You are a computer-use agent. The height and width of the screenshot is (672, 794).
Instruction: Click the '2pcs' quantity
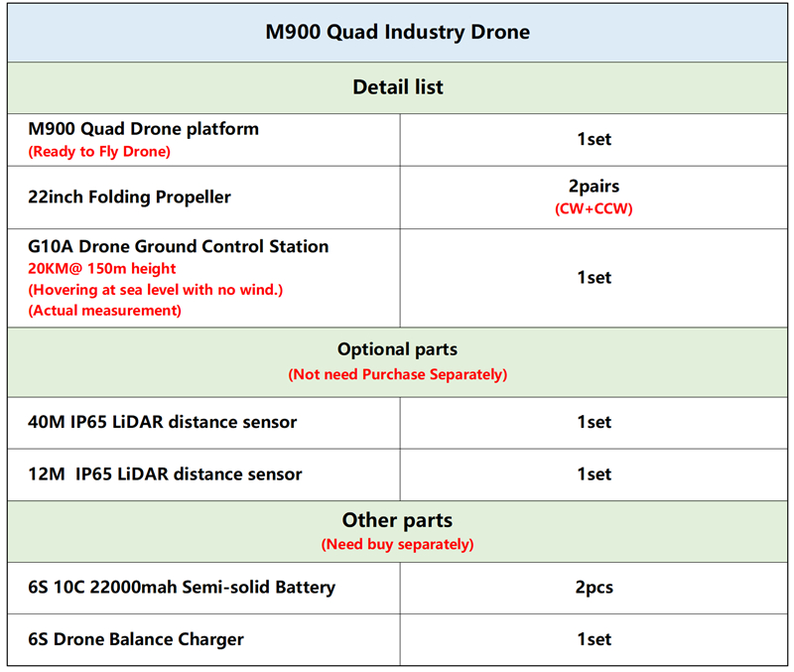(594, 588)
